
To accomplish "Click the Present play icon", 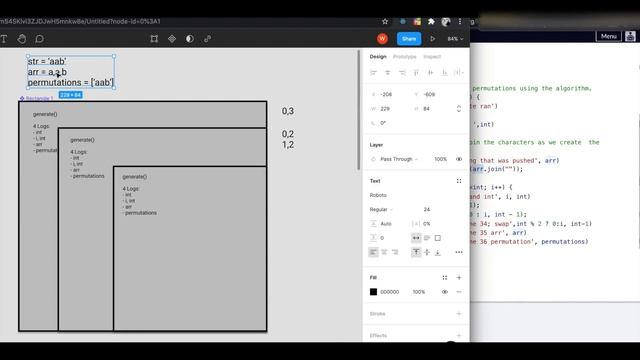I will (432, 39).
